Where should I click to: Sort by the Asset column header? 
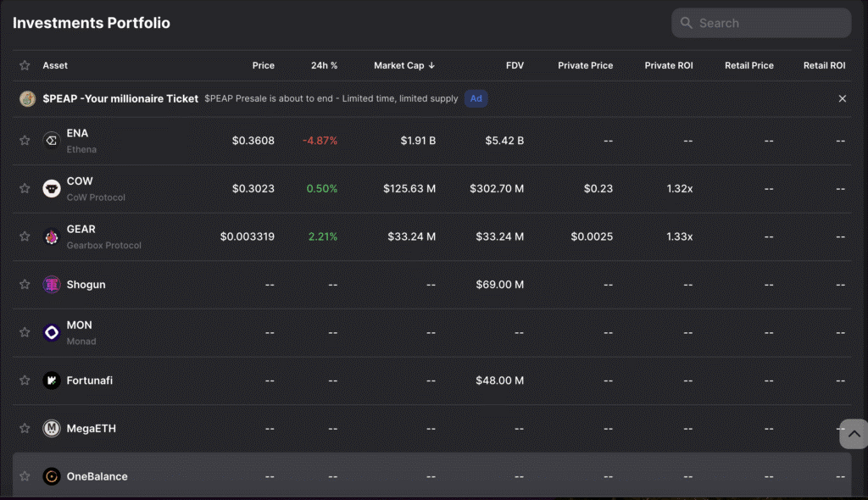point(55,65)
